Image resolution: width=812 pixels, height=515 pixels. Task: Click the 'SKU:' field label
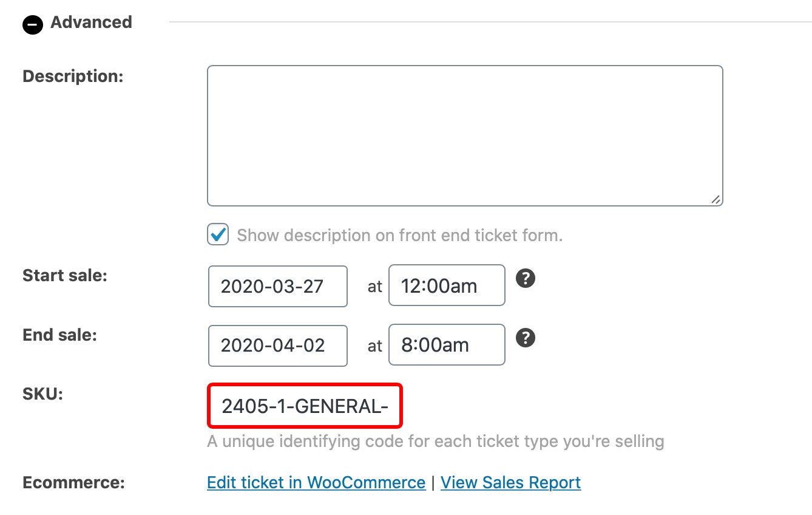point(43,394)
